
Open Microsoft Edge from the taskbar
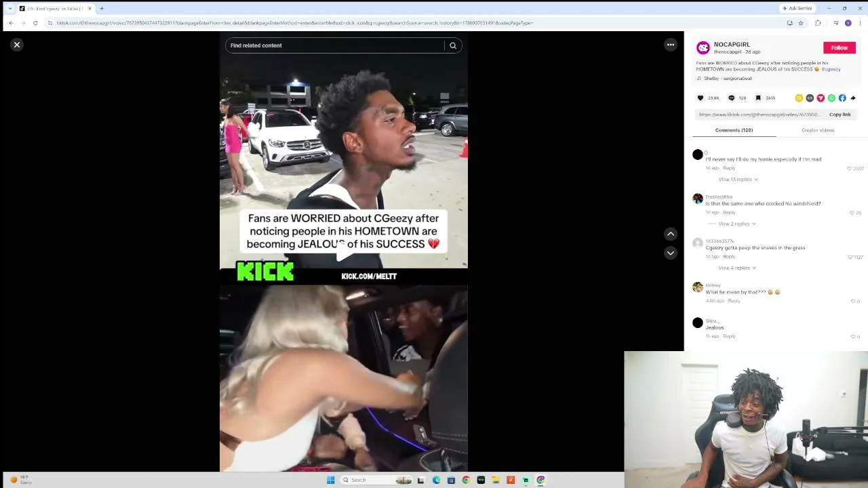[436, 480]
